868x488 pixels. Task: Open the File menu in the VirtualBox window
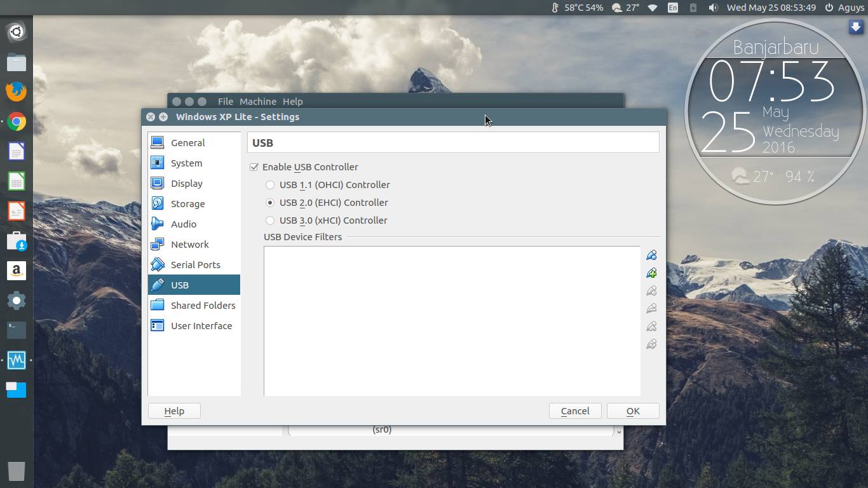225,102
